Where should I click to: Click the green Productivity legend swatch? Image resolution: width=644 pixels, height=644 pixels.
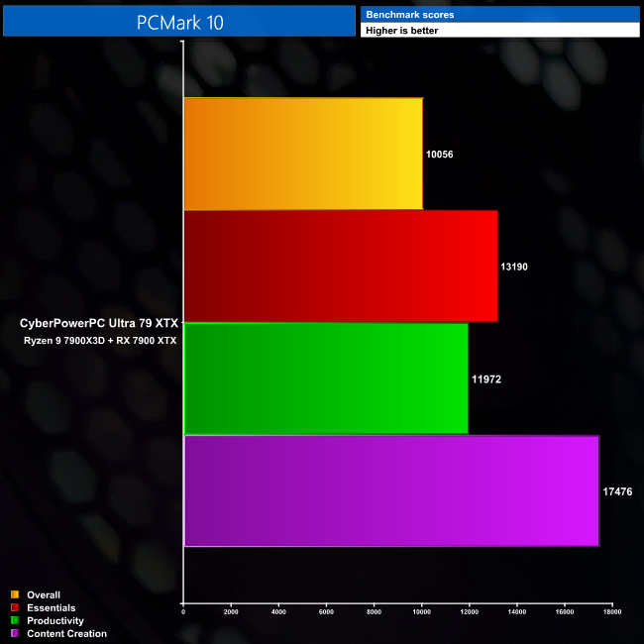pyautogui.click(x=15, y=620)
